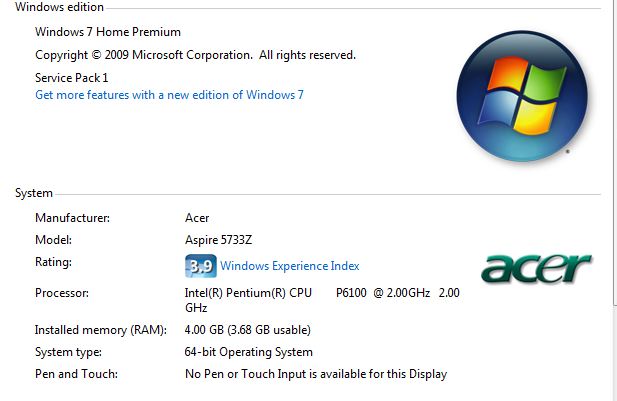Select the 64-bit Operating System text

[249, 352]
